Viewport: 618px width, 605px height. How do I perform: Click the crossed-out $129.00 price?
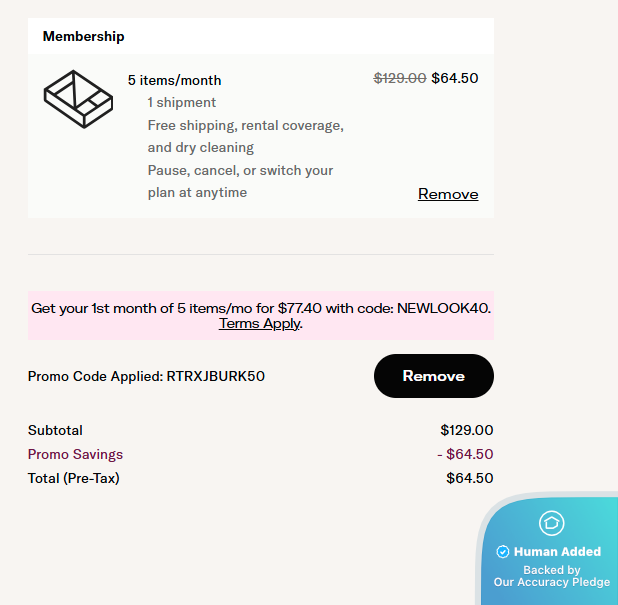(400, 78)
